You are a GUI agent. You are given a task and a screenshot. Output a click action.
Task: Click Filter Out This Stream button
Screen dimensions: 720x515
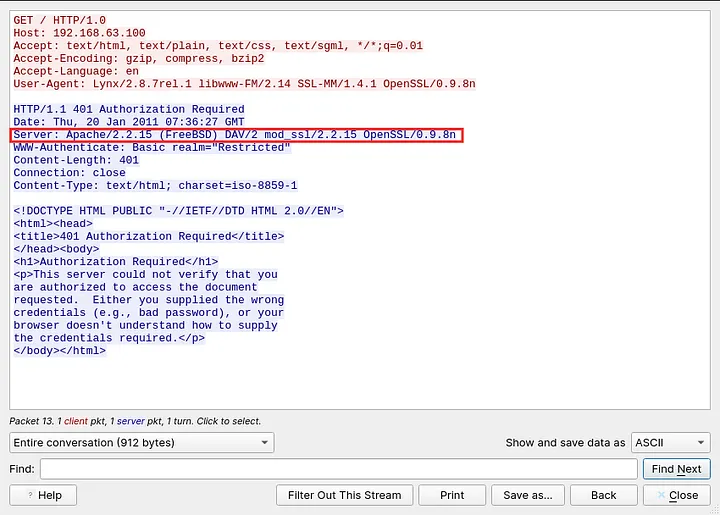coord(344,495)
